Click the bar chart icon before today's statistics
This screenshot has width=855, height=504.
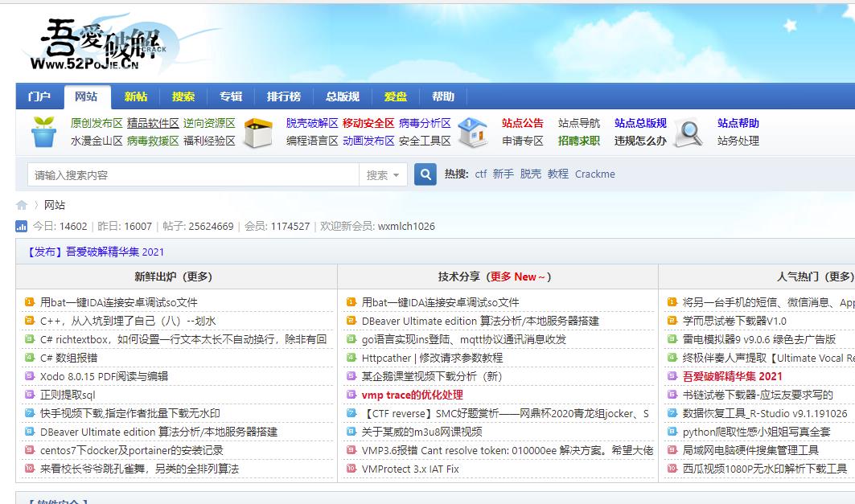pyautogui.click(x=22, y=226)
